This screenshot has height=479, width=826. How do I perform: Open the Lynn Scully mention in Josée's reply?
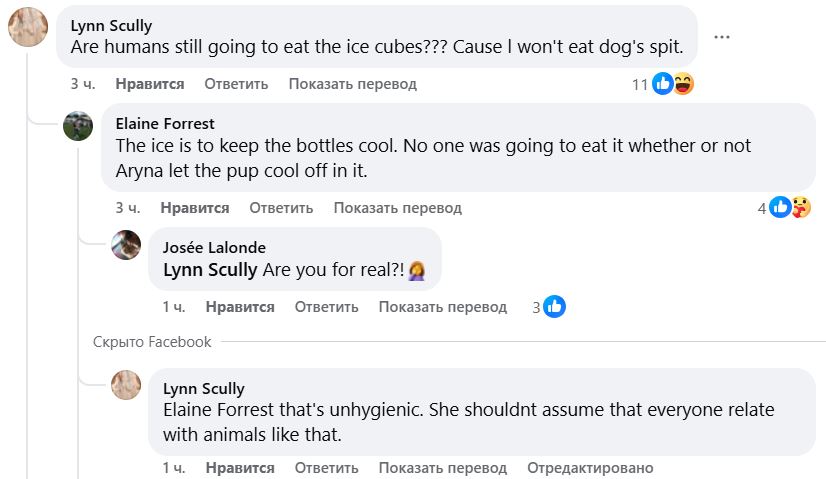click(210, 270)
